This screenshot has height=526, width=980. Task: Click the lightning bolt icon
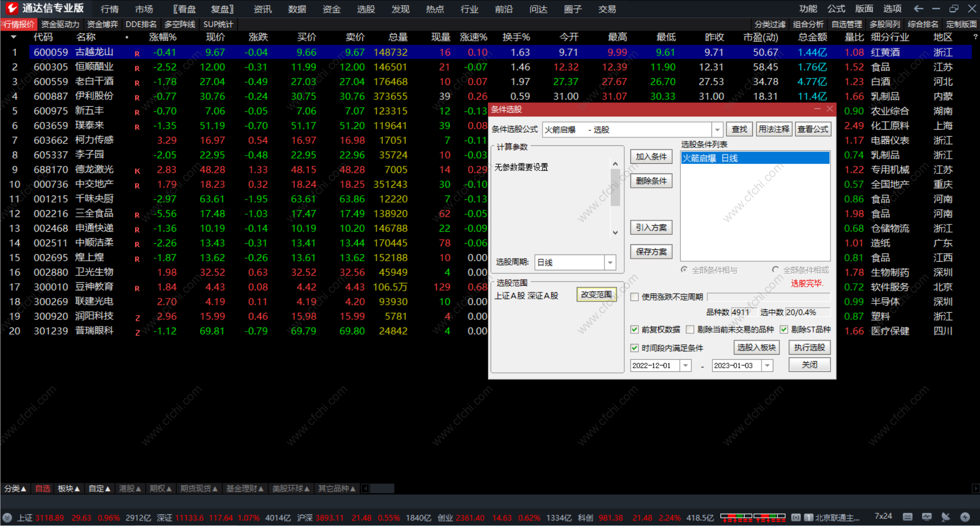point(965,517)
